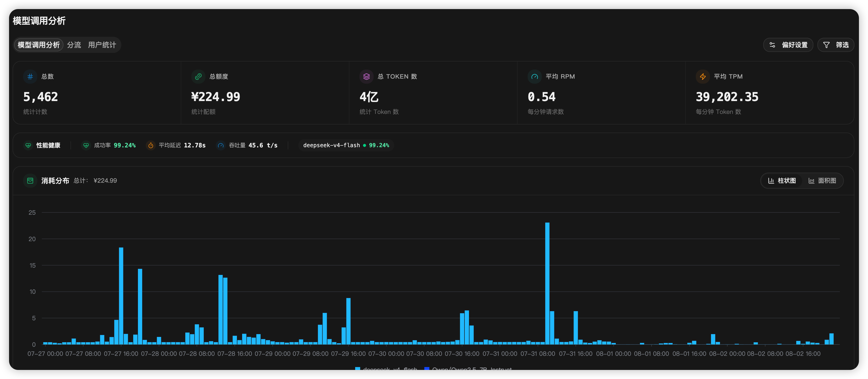This screenshot has height=379, width=868.
Task: Click the lightning icon beside 平均 TPM
Action: pos(703,77)
